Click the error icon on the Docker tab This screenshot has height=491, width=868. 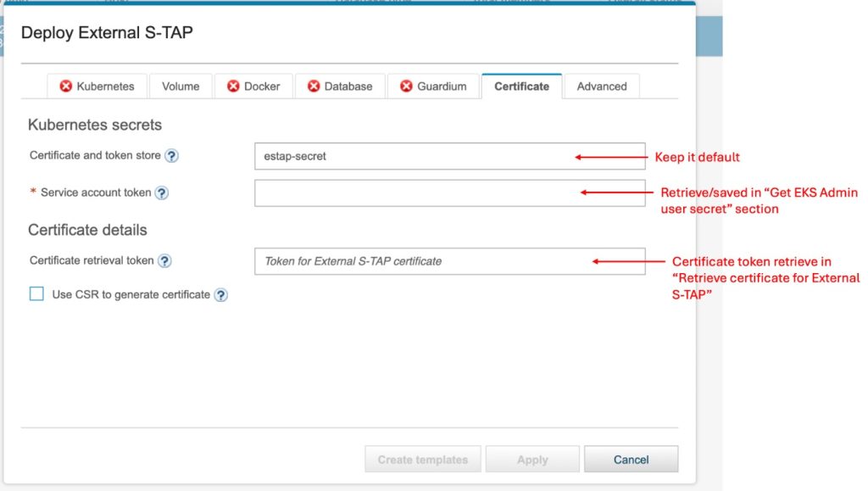click(x=233, y=86)
